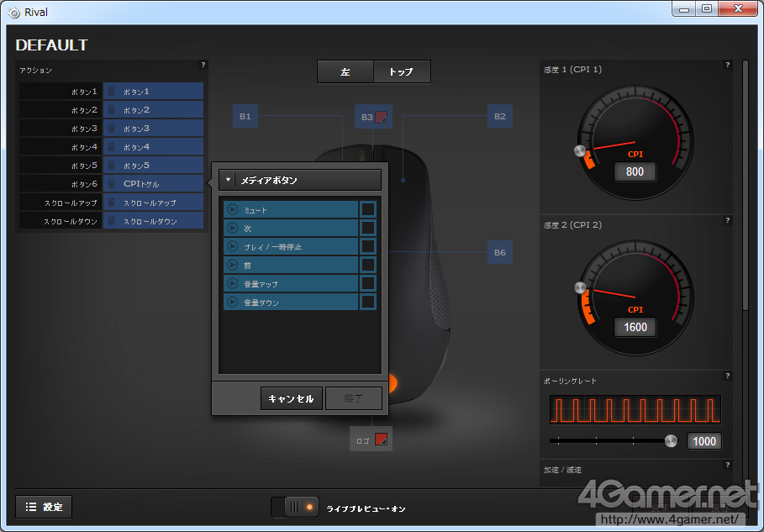Click the play icon beside プレイ / 一時停止
Viewport: 764px width, 532px height.
pyautogui.click(x=233, y=246)
